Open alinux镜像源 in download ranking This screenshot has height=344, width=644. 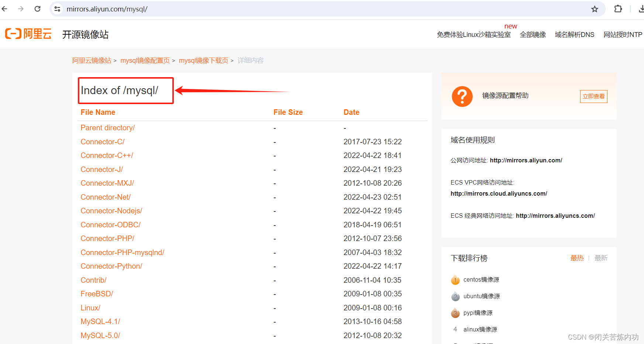point(480,330)
